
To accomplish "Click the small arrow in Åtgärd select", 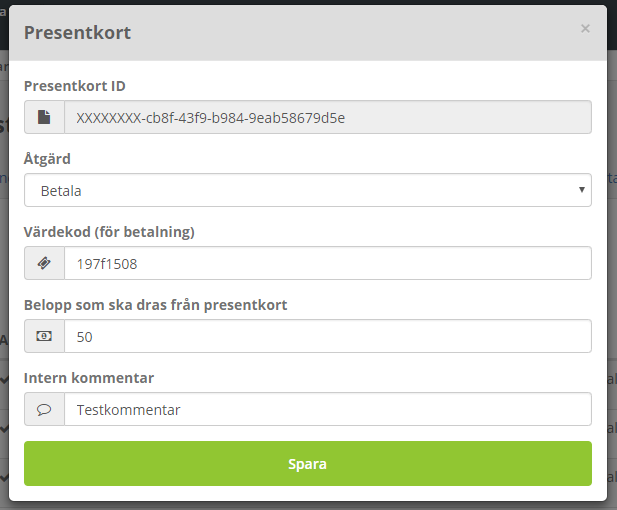I will (x=582, y=190).
